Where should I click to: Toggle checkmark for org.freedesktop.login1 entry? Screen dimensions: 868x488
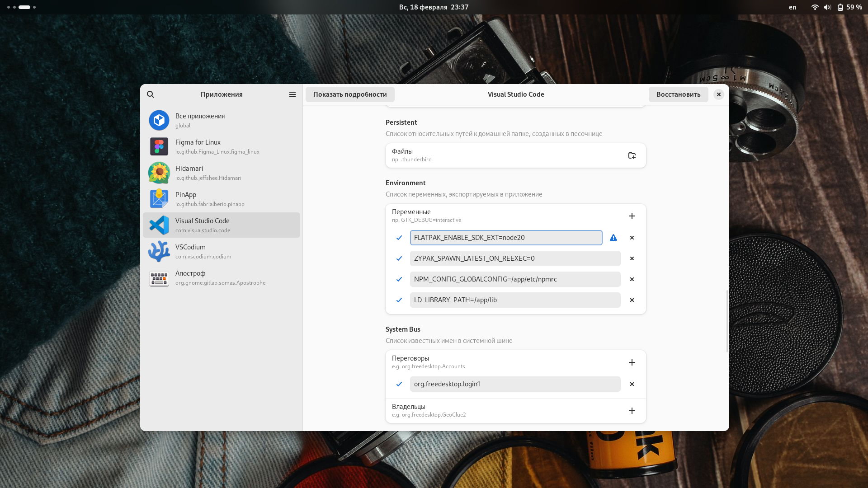pos(399,384)
